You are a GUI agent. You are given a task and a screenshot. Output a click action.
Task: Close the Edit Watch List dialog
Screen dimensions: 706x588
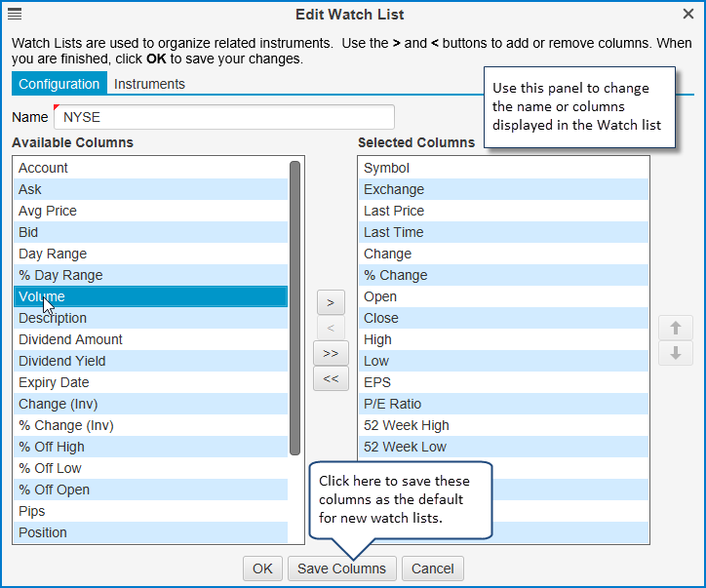688,14
